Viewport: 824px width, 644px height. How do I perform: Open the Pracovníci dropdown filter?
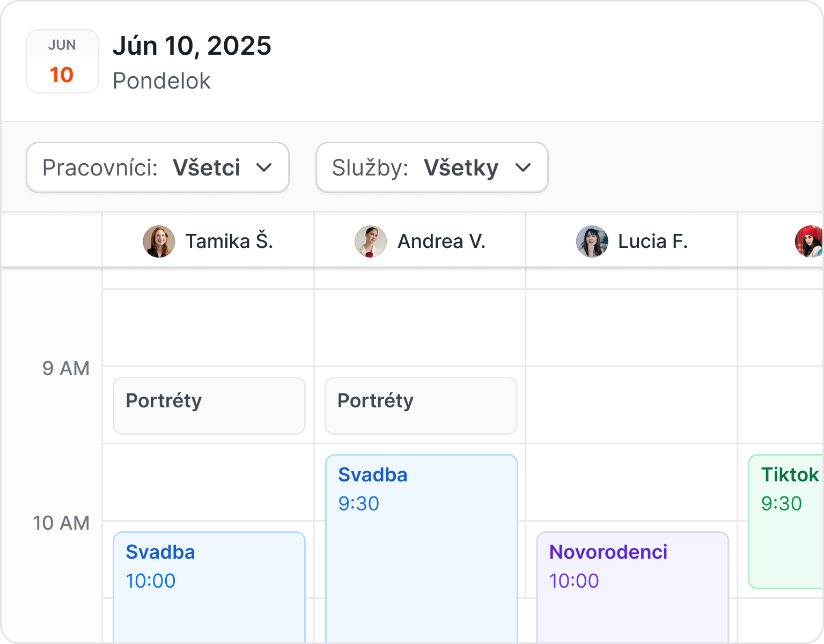(158, 167)
